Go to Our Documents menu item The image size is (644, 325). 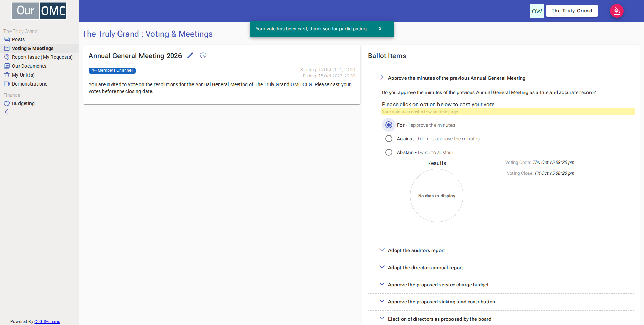29,66
